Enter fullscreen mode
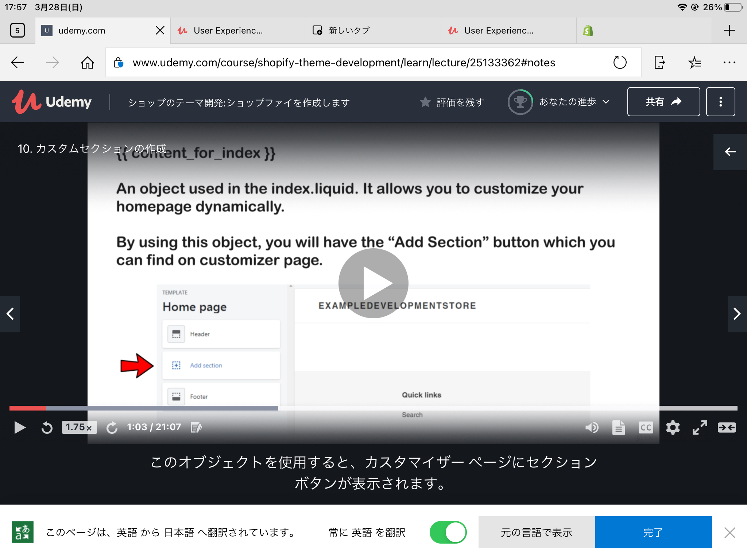Image resolution: width=747 pixels, height=560 pixels. point(700,427)
